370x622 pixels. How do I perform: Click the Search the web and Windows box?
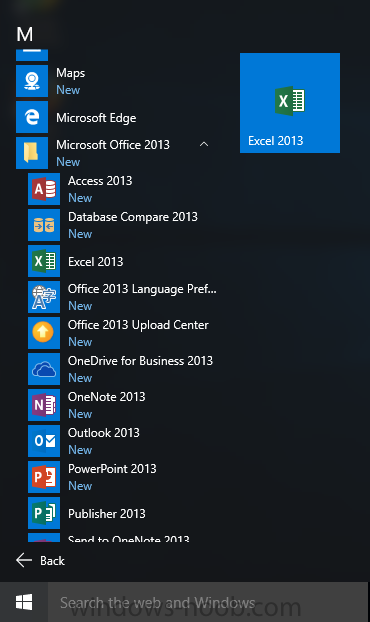point(208,602)
